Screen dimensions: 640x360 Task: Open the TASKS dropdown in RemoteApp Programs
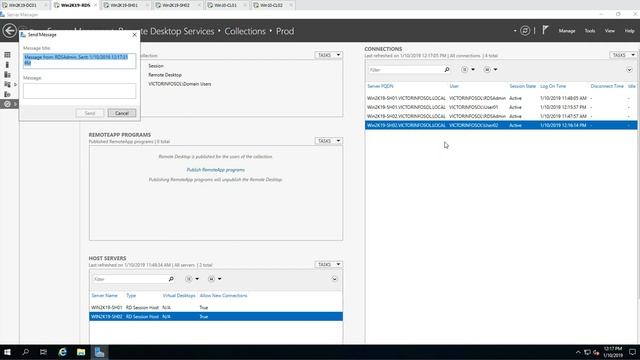(329, 141)
